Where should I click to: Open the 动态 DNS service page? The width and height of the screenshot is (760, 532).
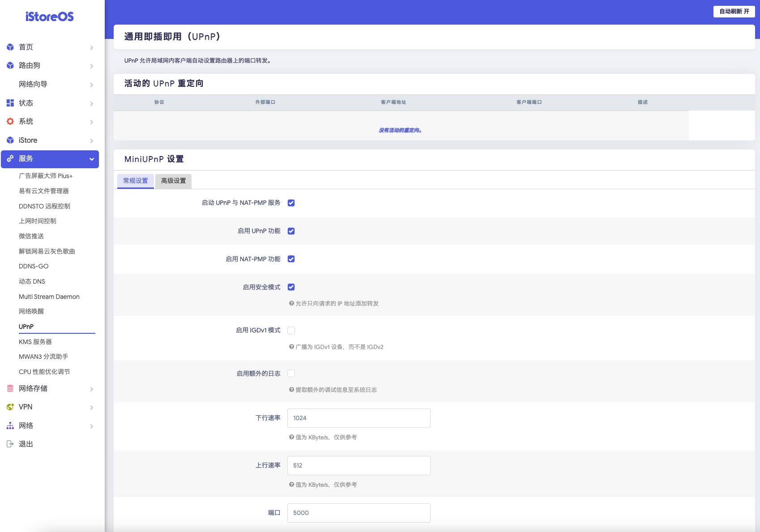coord(31,281)
